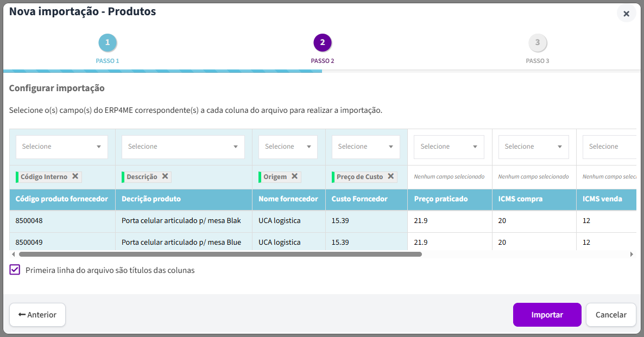Open dropdown above ICMS compra column
The width and height of the screenshot is (644, 337).
pyautogui.click(x=534, y=147)
